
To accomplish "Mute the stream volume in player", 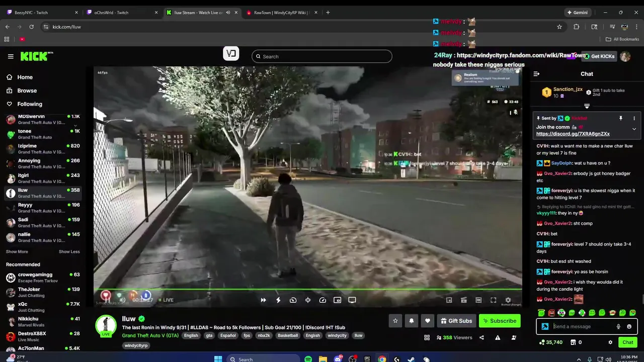I will 122,300.
